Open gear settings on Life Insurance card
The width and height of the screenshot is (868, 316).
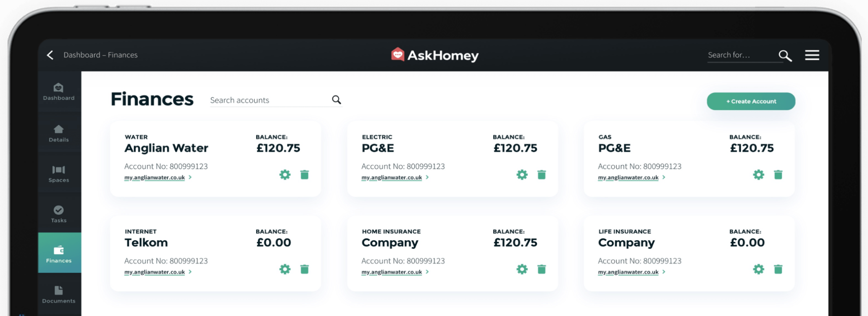click(x=758, y=269)
